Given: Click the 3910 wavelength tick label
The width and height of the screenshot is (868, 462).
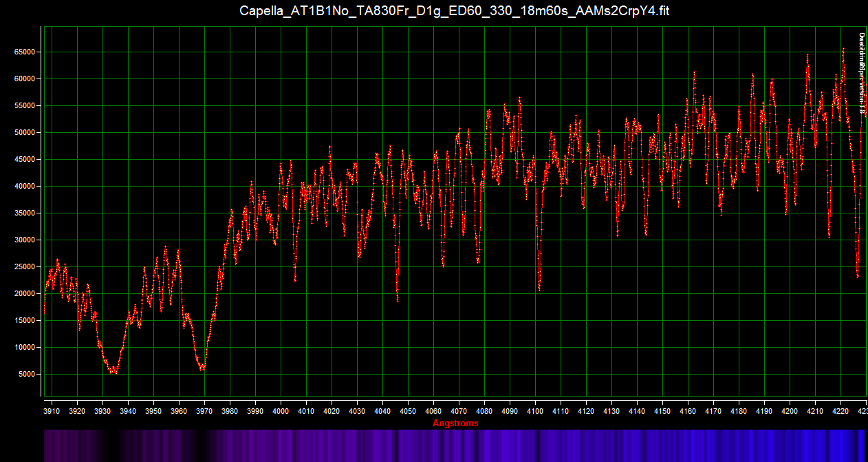Looking at the screenshot, I should [52, 411].
